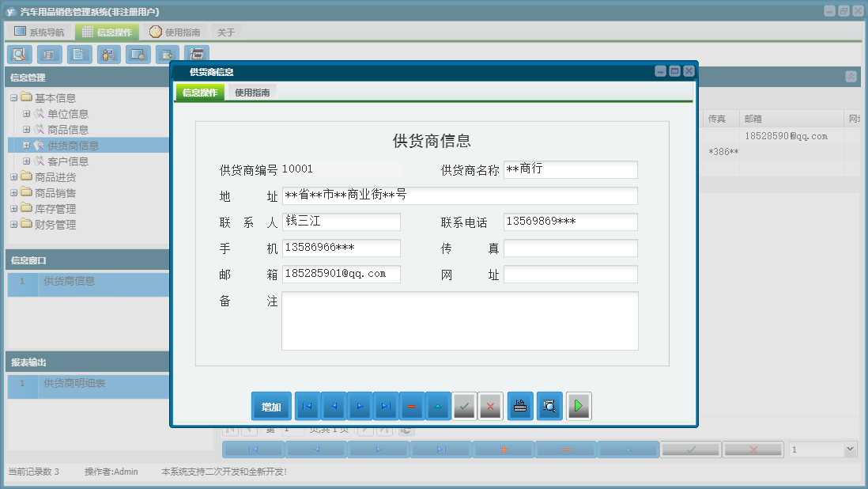Click last-record arrow in background bottom bar
Image resolution: width=868 pixels, height=489 pixels.
point(440,449)
